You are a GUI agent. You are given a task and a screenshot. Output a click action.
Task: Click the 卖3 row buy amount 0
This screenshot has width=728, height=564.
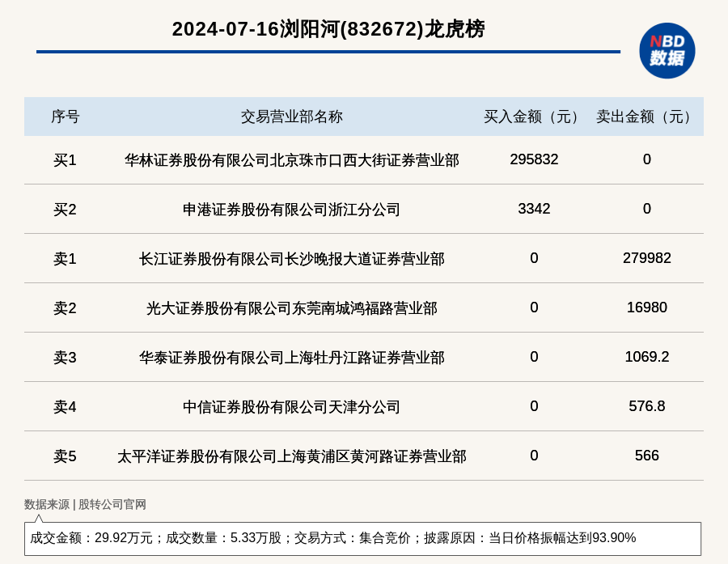[x=534, y=356]
